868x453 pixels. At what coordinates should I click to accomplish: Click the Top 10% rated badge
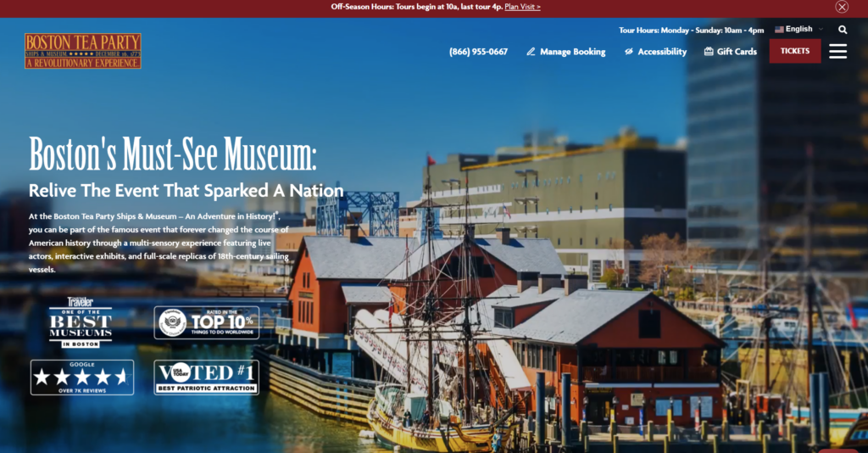pyautogui.click(x=207, y=322)
